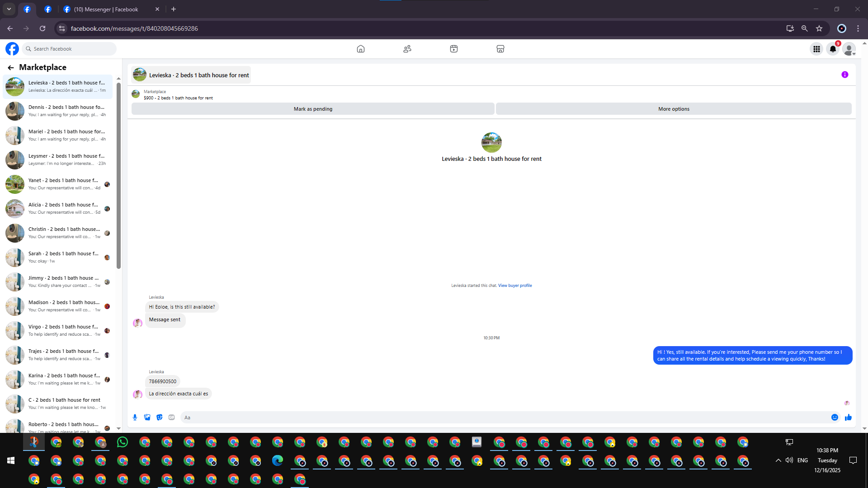Open the Chrome three-dot menu

pos(858,28)
